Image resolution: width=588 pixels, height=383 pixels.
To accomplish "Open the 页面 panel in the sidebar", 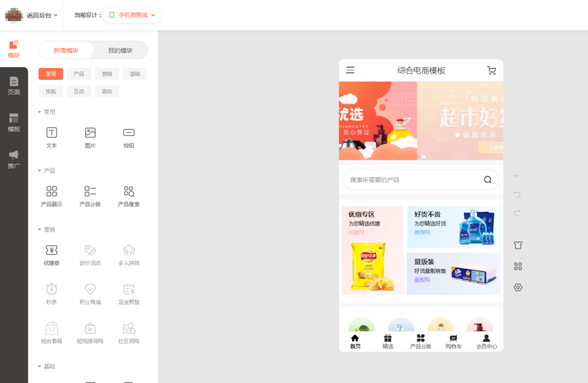I will click(x=14, y=86).
